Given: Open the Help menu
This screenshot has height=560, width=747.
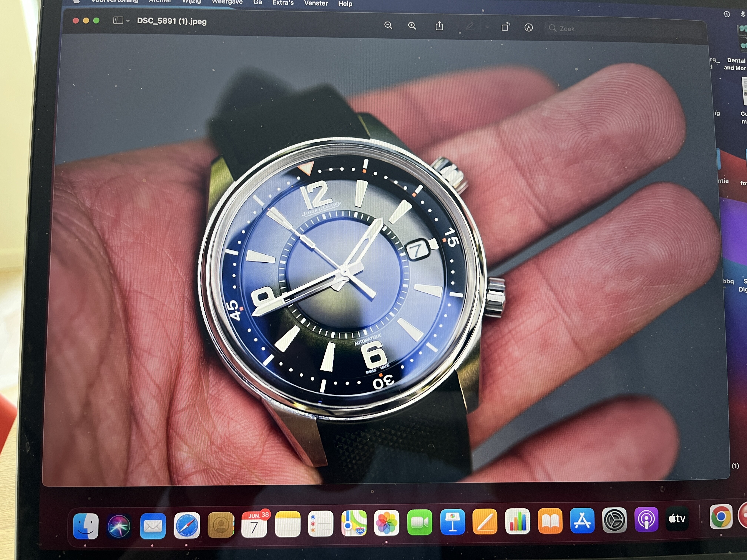Looking at the screenshot, I should pyautogui.click(x=345, y=4).
